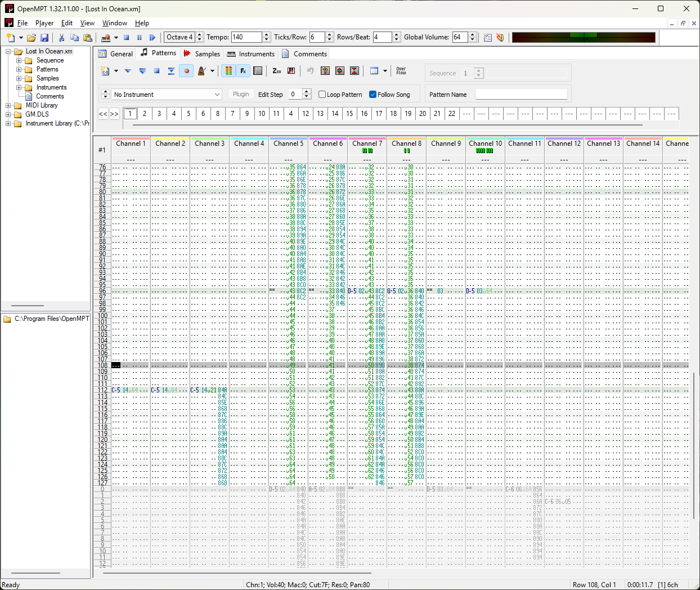This screenshot has height=590, width=700.
Task: Switch to the General tab
Action: (116, 54)
